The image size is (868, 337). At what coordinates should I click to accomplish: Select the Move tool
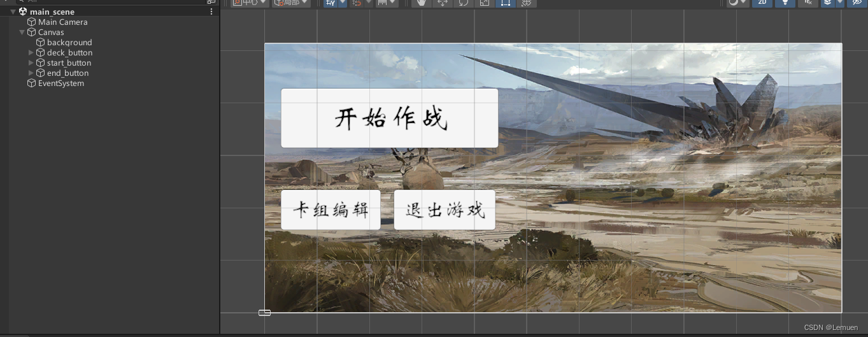pyautogui.click(x=441, y=3)
